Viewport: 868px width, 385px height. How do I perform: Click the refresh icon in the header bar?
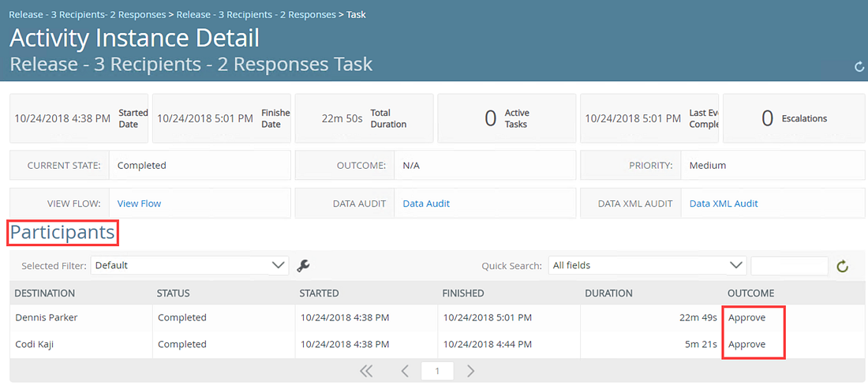(x=859, y=67)
